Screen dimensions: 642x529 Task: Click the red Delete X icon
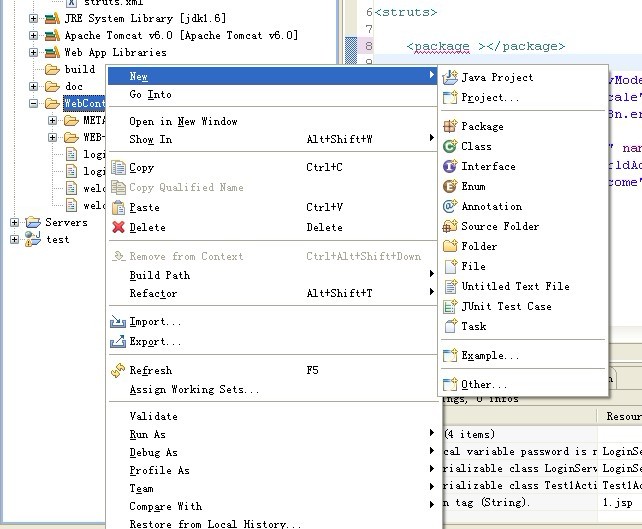point(118,227)
